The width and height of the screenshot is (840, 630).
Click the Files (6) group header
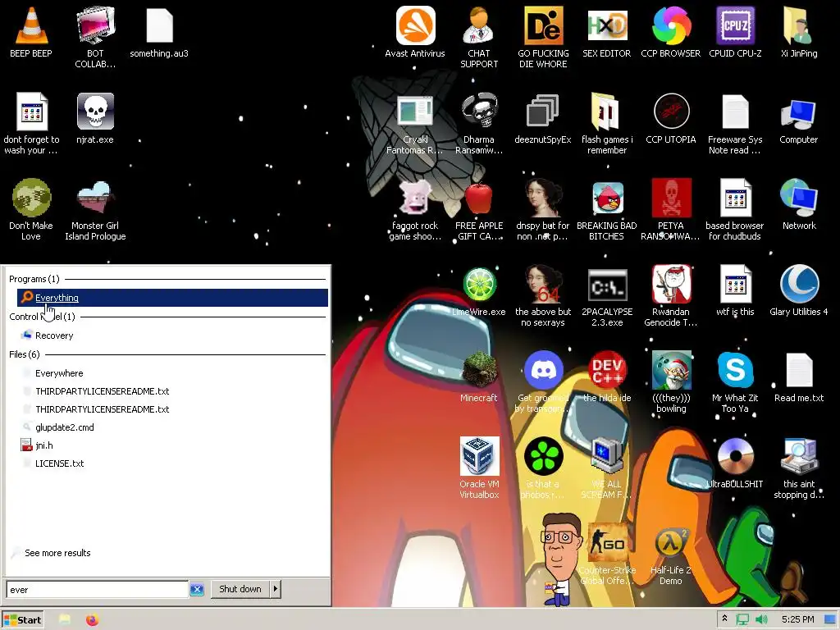click(x=24, y=354)
